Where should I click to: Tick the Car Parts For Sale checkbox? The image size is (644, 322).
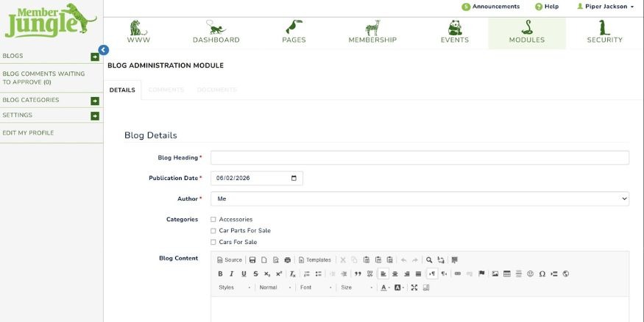(x=213, y=231)
